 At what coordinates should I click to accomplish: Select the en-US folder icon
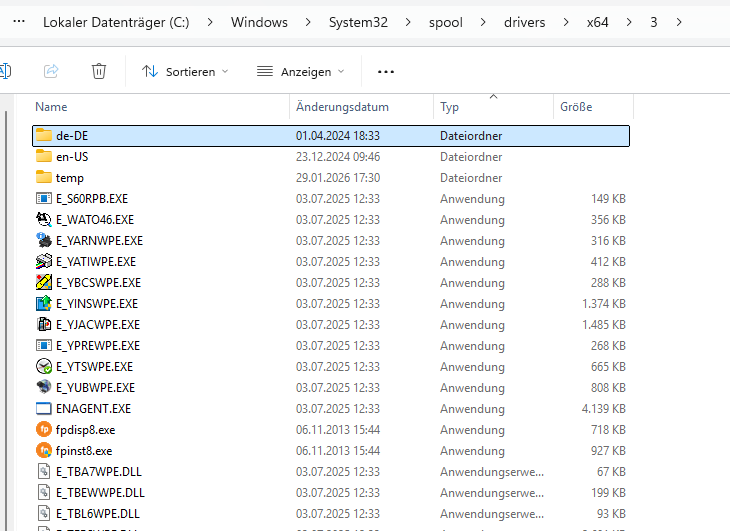click(x=44, y=156)
